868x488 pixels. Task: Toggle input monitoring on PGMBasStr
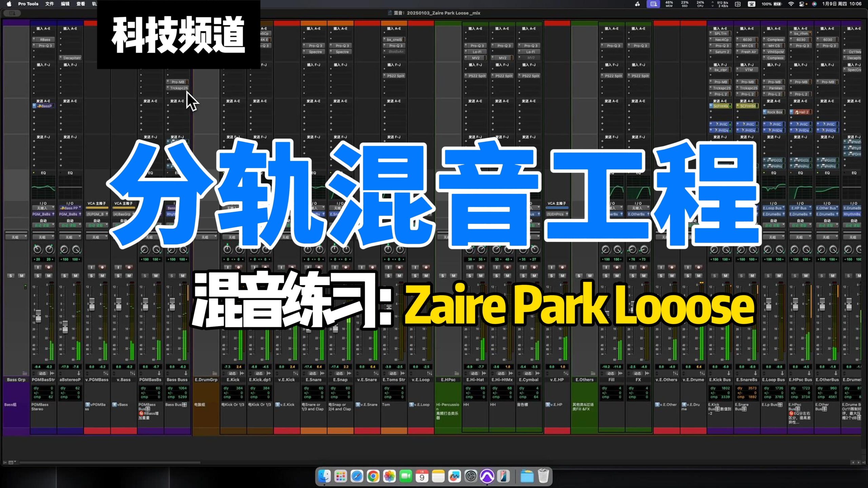pos(38,267)
